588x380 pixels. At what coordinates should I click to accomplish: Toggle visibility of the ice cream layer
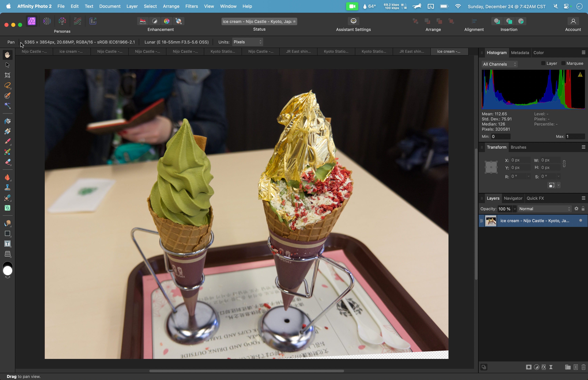[581, 220]
